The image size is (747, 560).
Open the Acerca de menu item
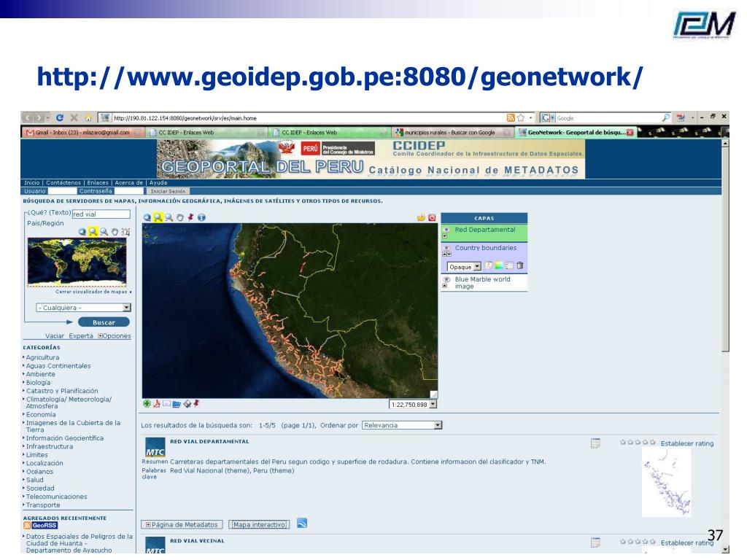tap(128, 183)
